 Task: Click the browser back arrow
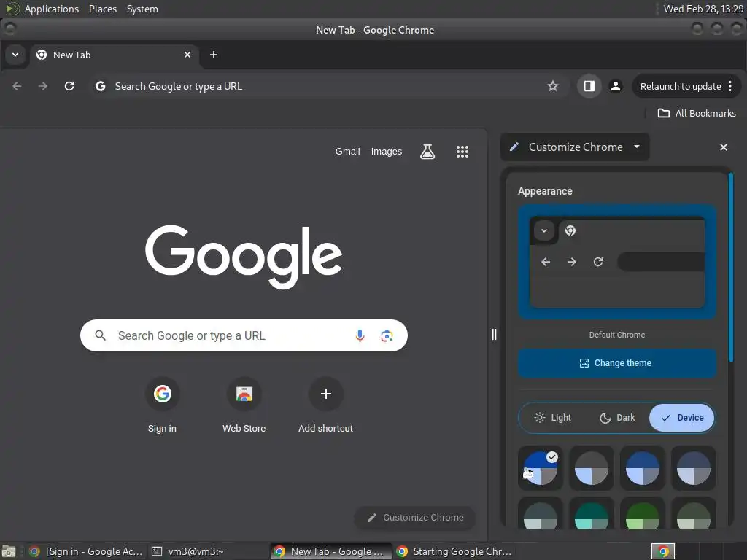pos(17,86)
